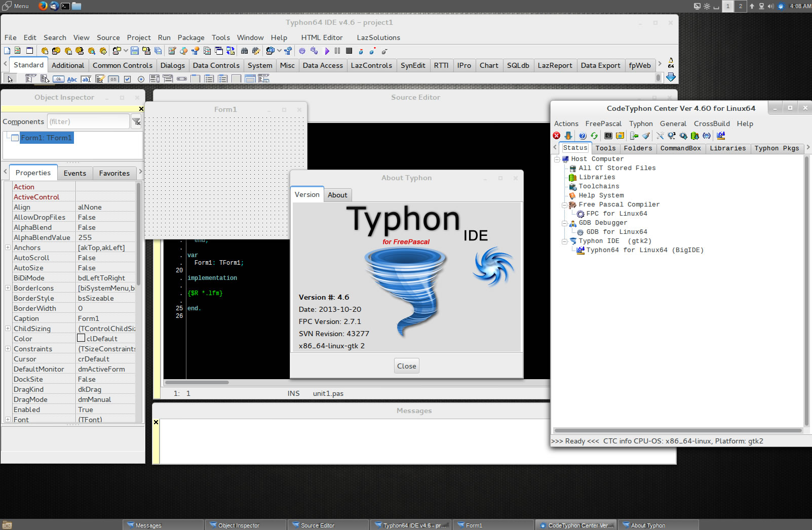Screen dimensions: 812x530
Task: Click the binoculars Find icon
Action: [244, 51]
